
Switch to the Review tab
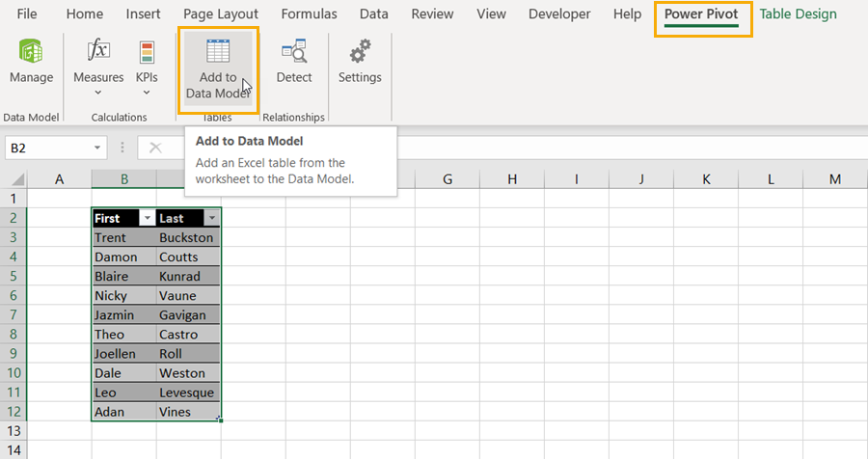coord(432,14)
